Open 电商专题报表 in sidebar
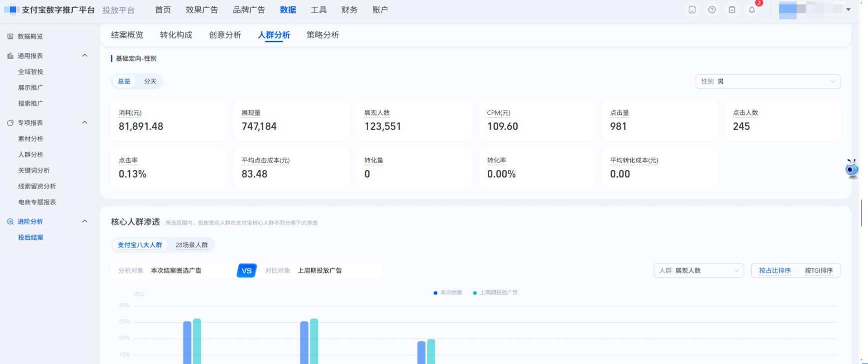This screenshot has width=868, height=364. [x=37, y=202]
